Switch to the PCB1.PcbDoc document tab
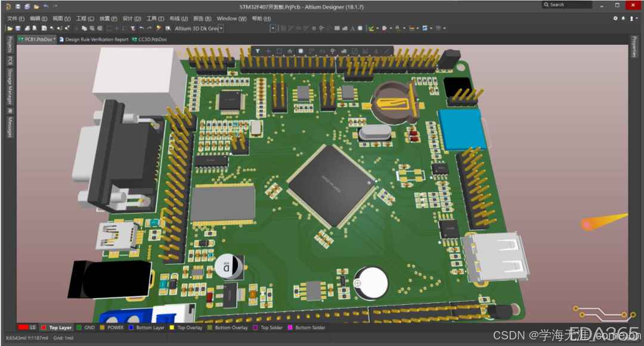The width and height of the screenshot is (644, 346). point(36,39)
